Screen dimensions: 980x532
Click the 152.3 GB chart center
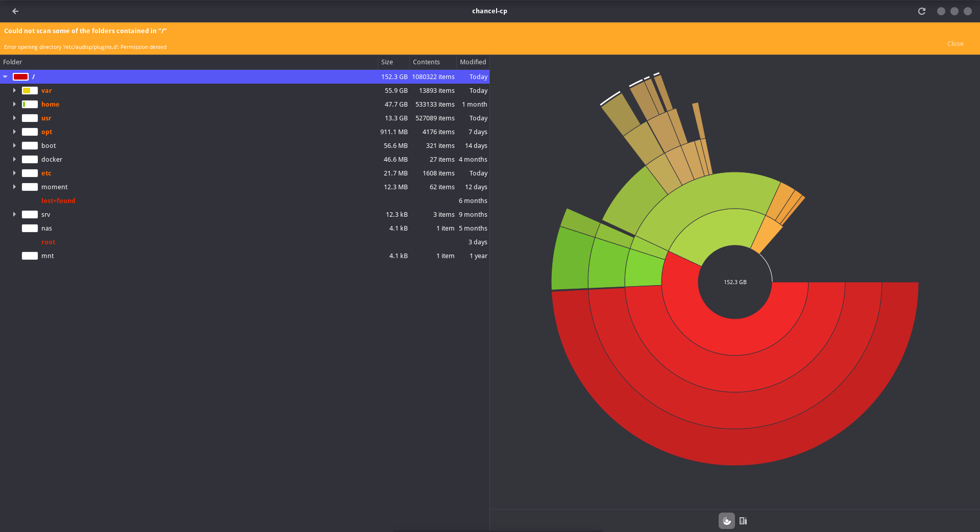click(x=735, y=282)
